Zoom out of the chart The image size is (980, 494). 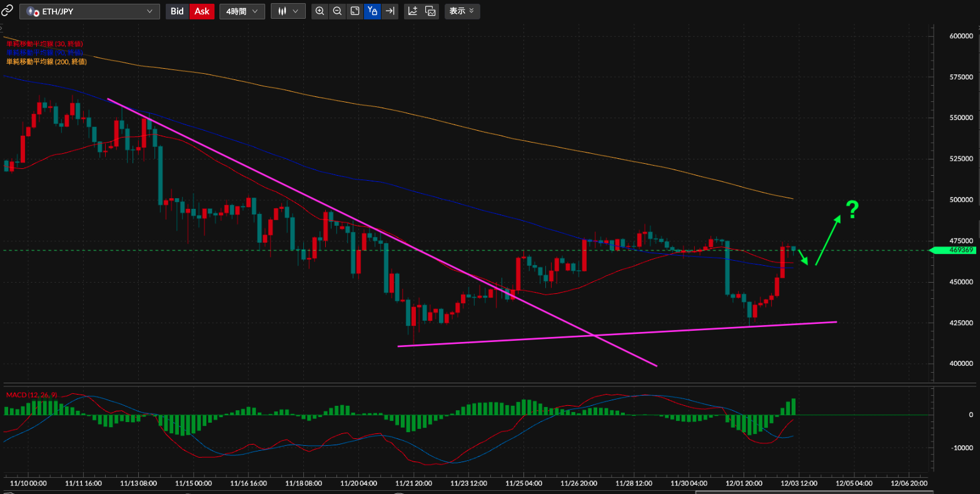click(x=337, y=11)
